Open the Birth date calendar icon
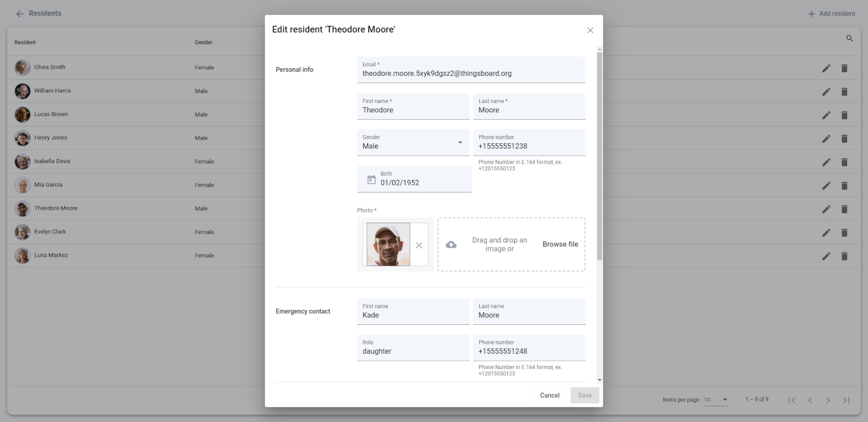868x422 pixels. [372, 180]
